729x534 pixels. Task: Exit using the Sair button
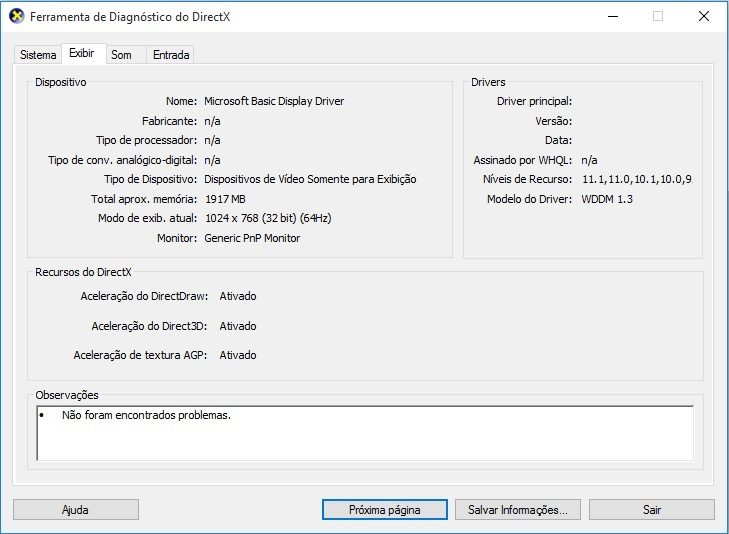pos(651,509)
